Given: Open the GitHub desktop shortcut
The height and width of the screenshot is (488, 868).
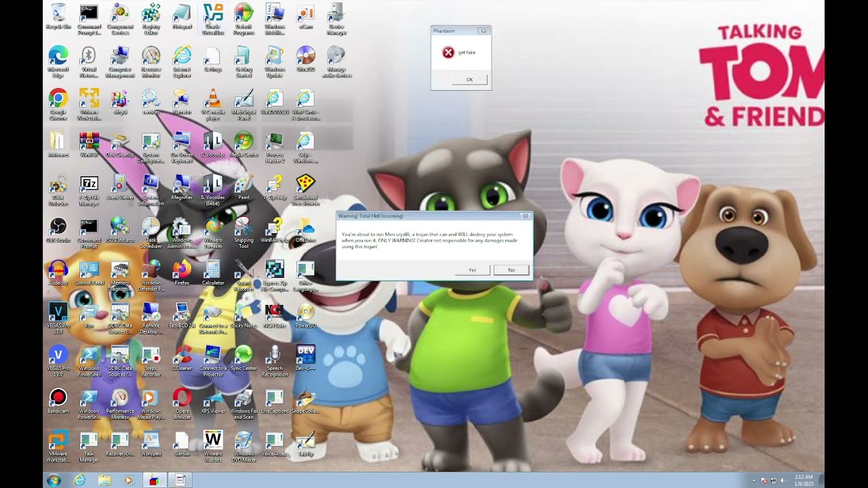Looking at the screenshot, I should point(182,443).
